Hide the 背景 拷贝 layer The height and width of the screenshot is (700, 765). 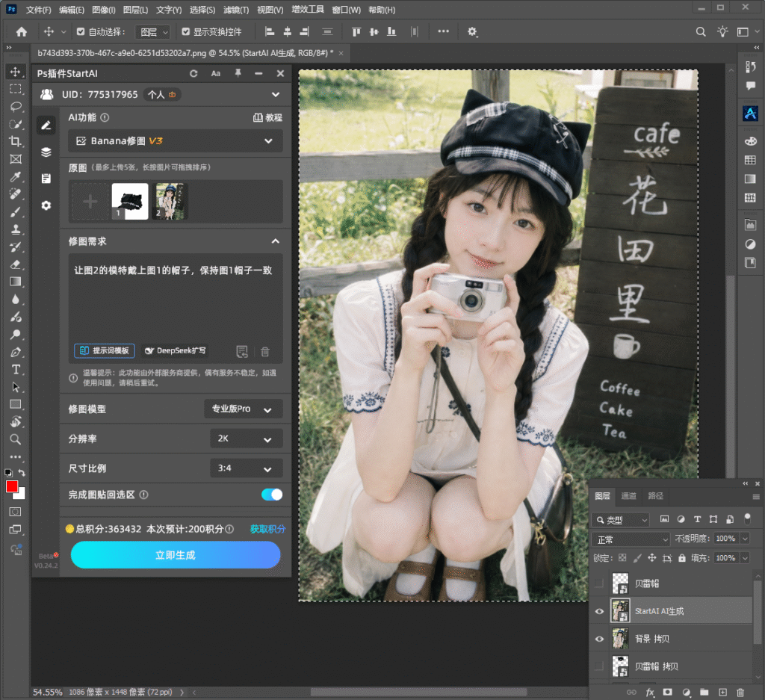click(599, 639)
